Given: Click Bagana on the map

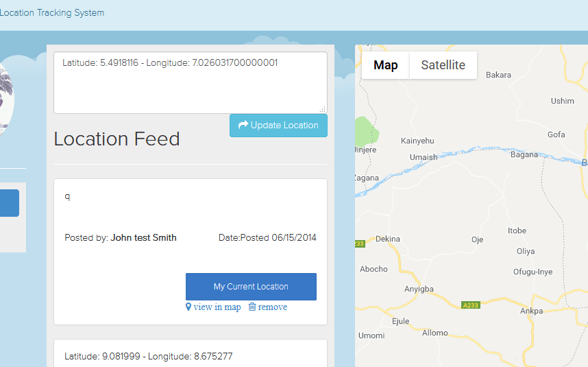Looking at the screenshot, I should (x=524, y=154).
